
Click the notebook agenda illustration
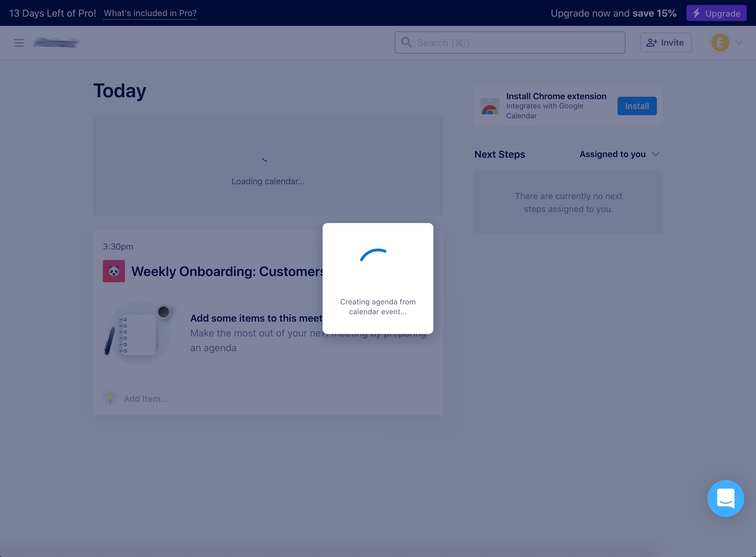coord(139,333)
